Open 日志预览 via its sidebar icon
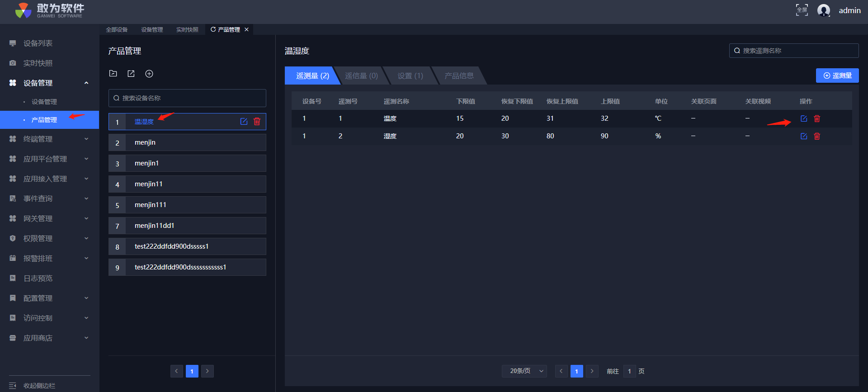 coord(13,279)
